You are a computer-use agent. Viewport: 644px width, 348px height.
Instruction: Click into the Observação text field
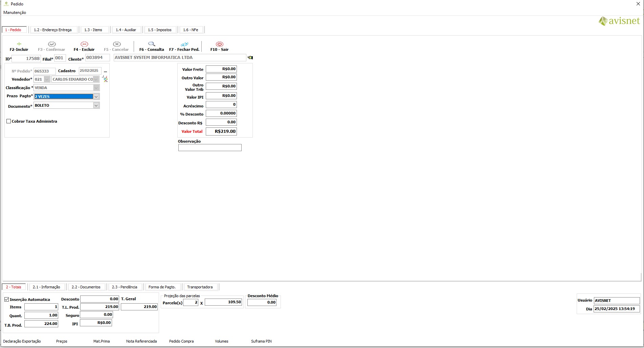click(210, 148)
